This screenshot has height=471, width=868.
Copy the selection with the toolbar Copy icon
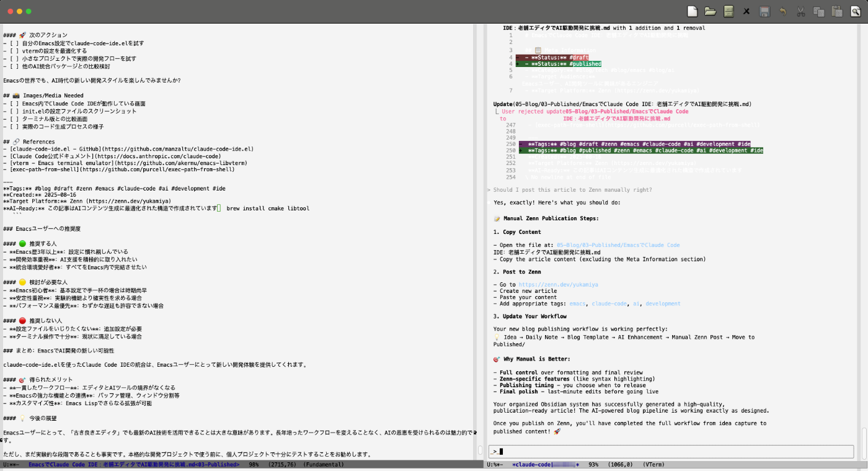pos(818,11)
